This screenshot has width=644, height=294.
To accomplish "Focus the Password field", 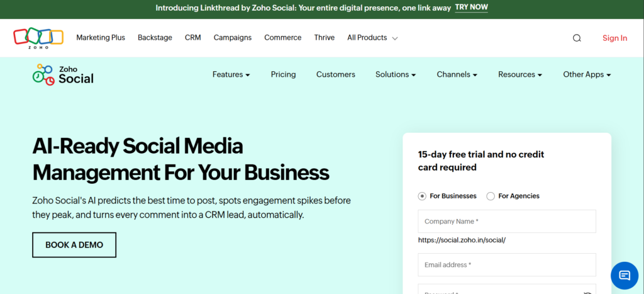I will [x=507, y=290].
